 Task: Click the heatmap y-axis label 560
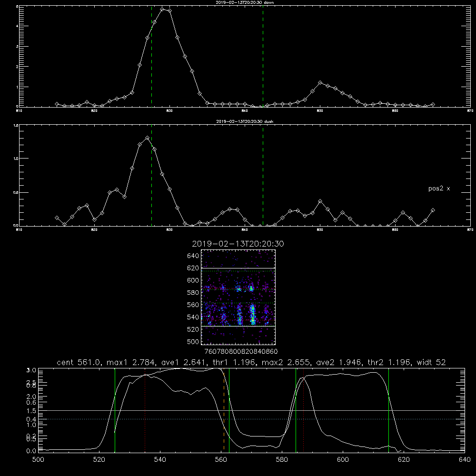coord(193,305)
